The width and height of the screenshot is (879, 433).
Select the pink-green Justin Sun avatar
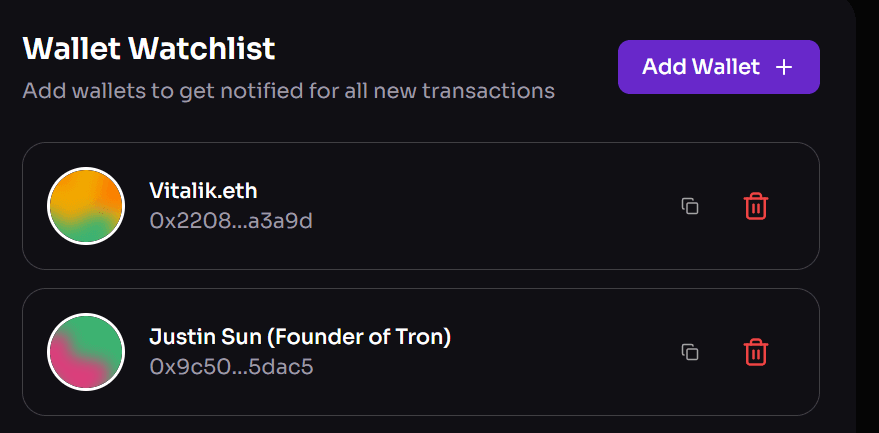coord(86,352)
